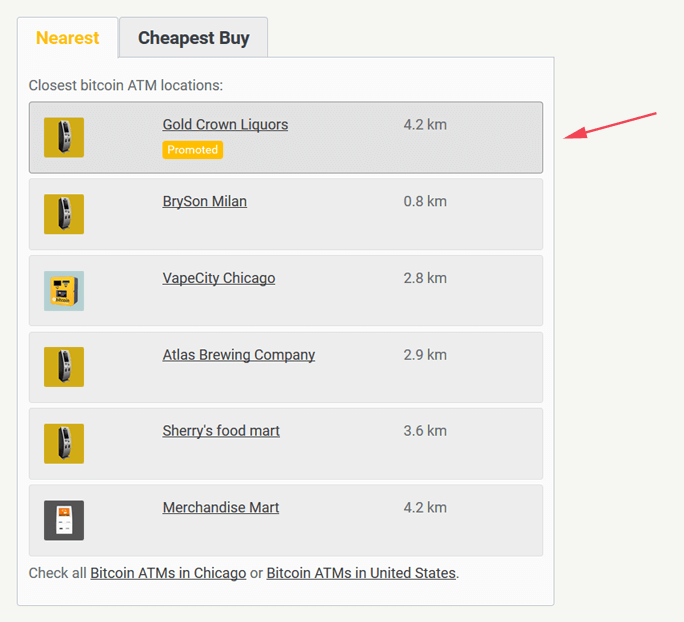
Task: Open the Atlas Brewing Company link
Action: point(239,355)
